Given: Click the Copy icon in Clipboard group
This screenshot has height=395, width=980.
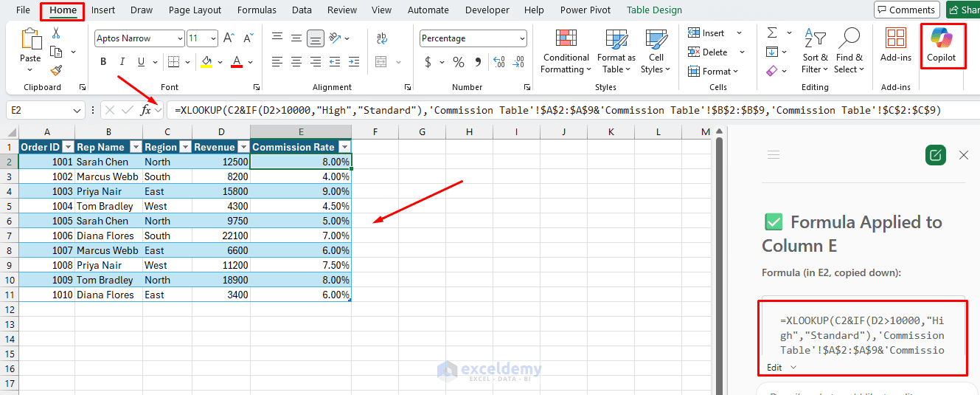Looking at the screenshot, I should (56, 52).
